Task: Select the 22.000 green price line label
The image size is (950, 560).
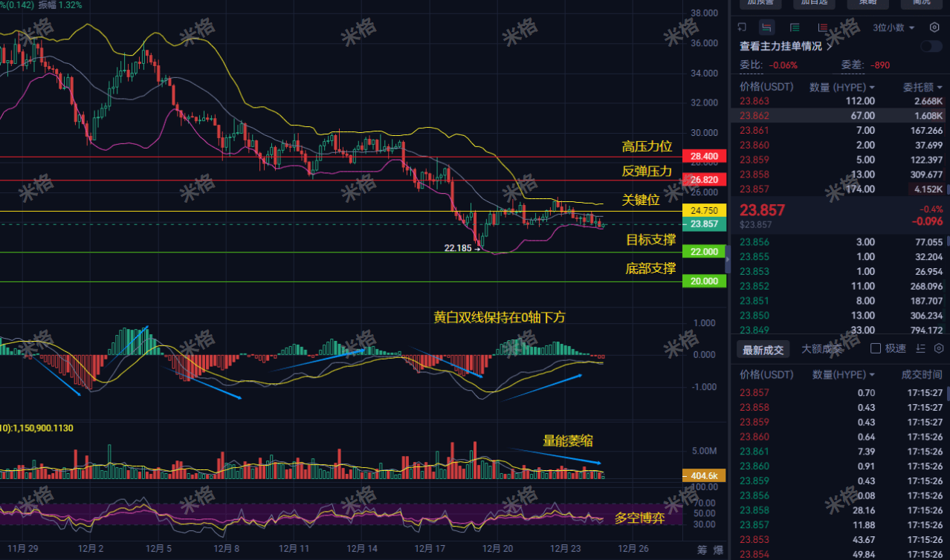Action: click(x=703, y=252)
